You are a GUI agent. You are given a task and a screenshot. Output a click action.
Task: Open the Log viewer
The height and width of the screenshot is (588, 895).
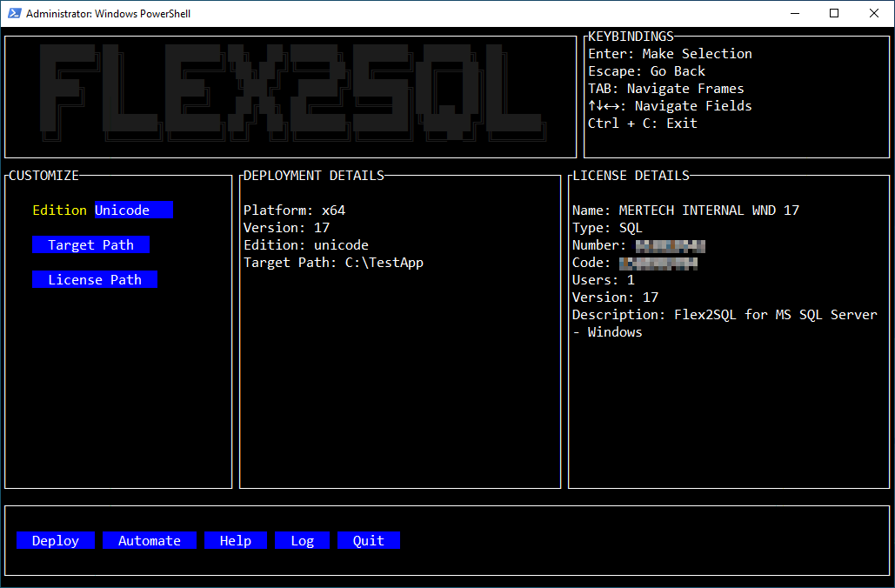tap(302, 540)
